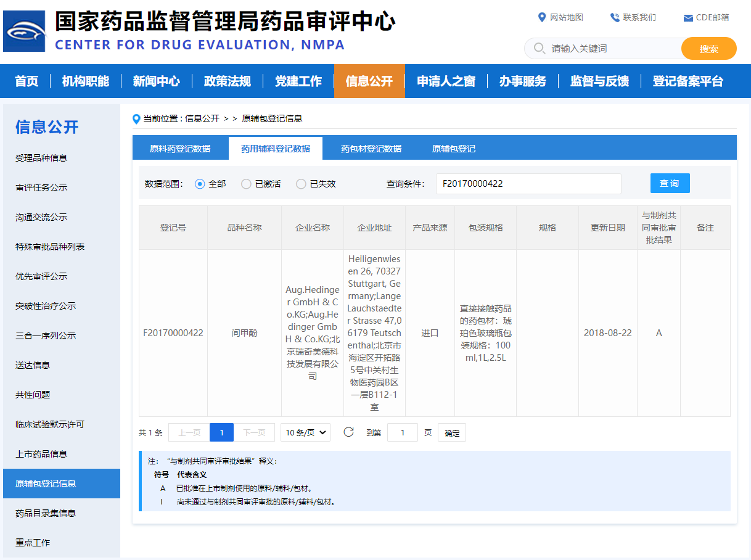Screen dimensions: 751x560
Task: Click the contact phone icon
Action: [614, 17]
